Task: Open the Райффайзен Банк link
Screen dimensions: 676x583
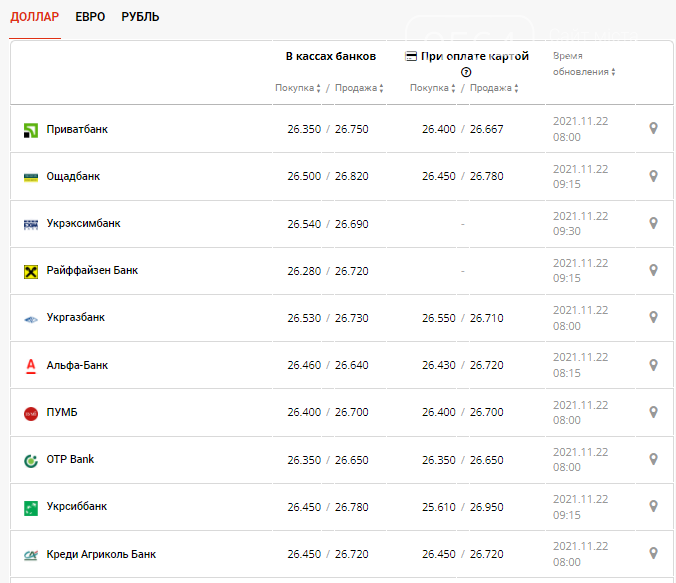Action: pyautogui.click(x=92, y=270)
